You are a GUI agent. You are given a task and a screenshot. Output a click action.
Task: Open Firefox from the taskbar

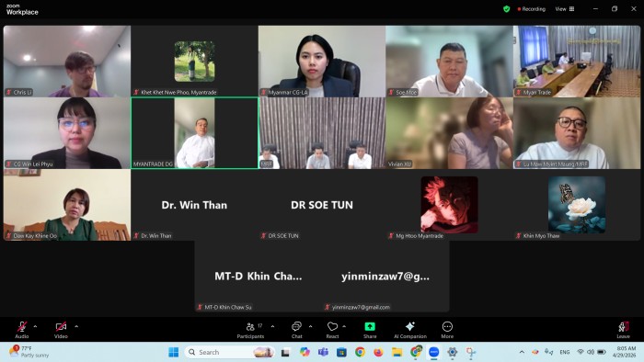click(378, 352)
